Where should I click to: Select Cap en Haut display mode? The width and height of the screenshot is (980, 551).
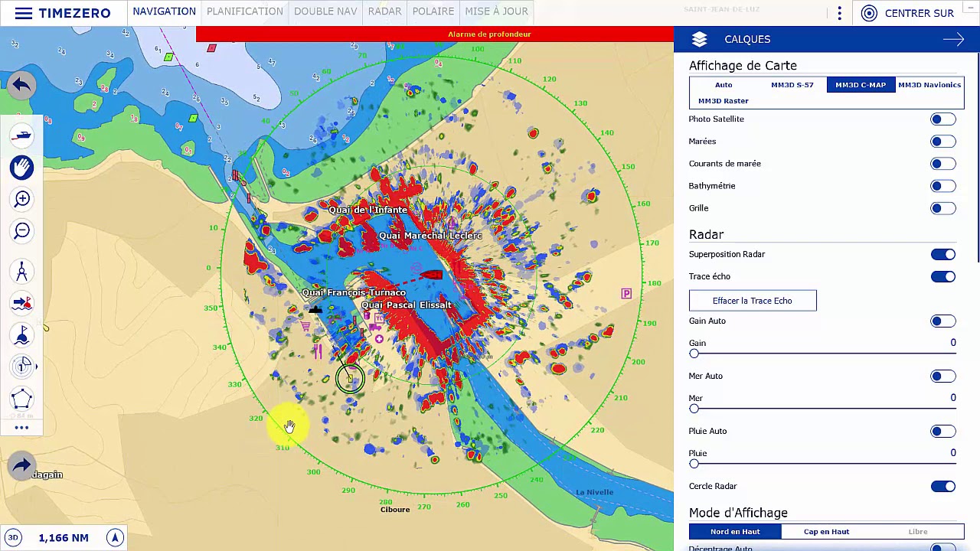coord(826,531)
